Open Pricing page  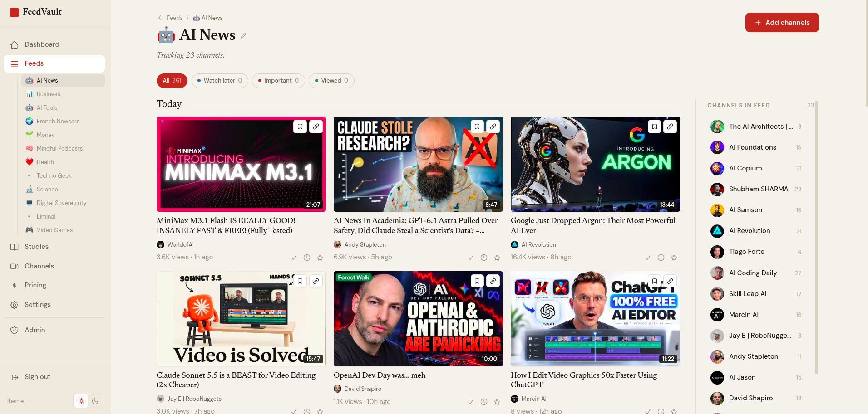point(54,285)
